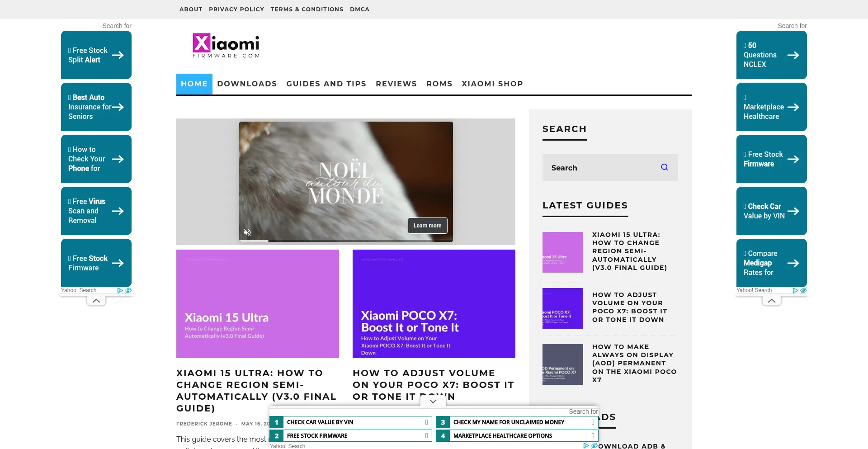Click the arrow on Free Stock Split Alert ad

118,55
